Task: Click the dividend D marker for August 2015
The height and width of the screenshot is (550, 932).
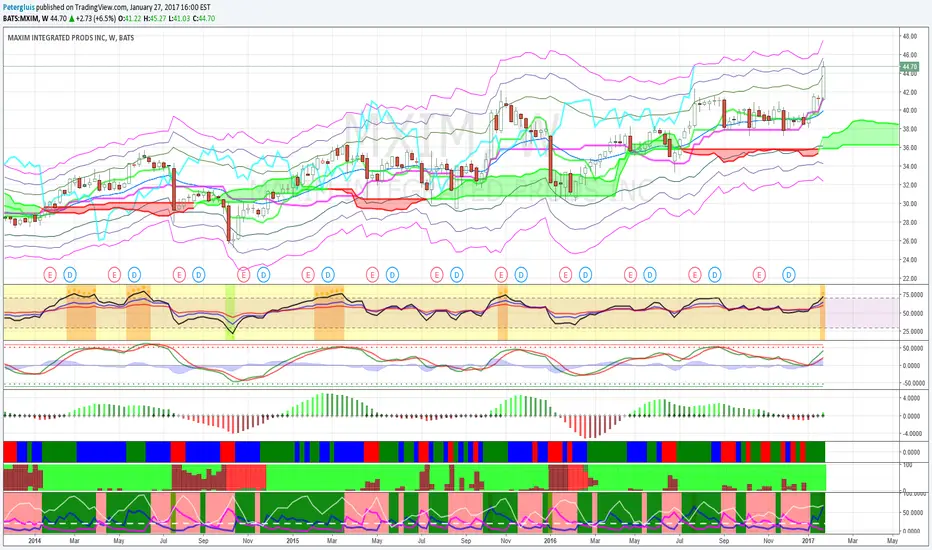Action: click(456, 275)
